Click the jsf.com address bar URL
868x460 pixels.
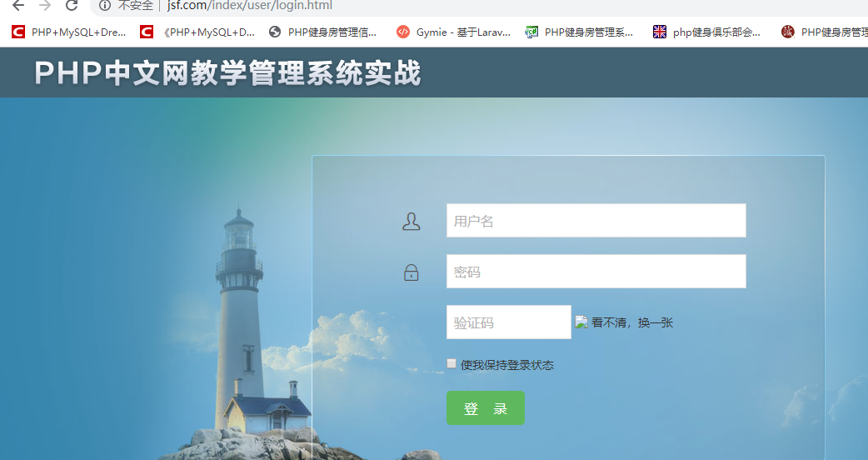pos(250,6)
